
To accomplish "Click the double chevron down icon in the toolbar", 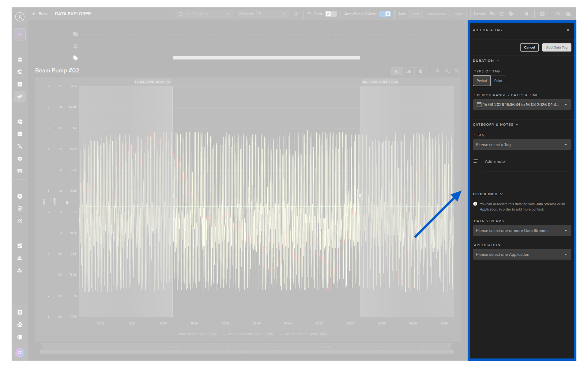I will click(x=526, y=14).
